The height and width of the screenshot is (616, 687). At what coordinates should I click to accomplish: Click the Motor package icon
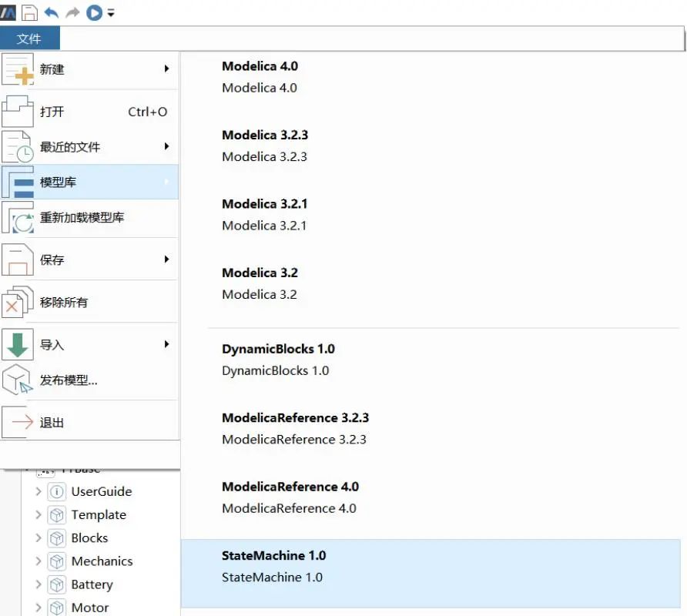pos(56,608)
